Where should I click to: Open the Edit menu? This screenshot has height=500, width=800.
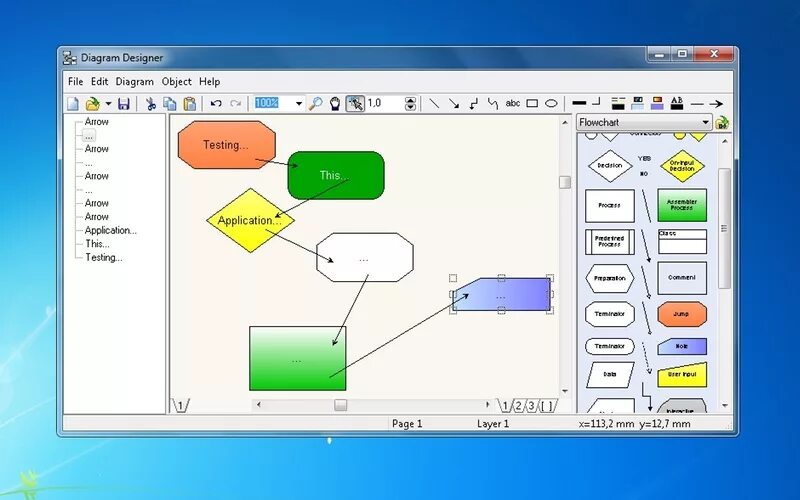click(x=99, y=82)
